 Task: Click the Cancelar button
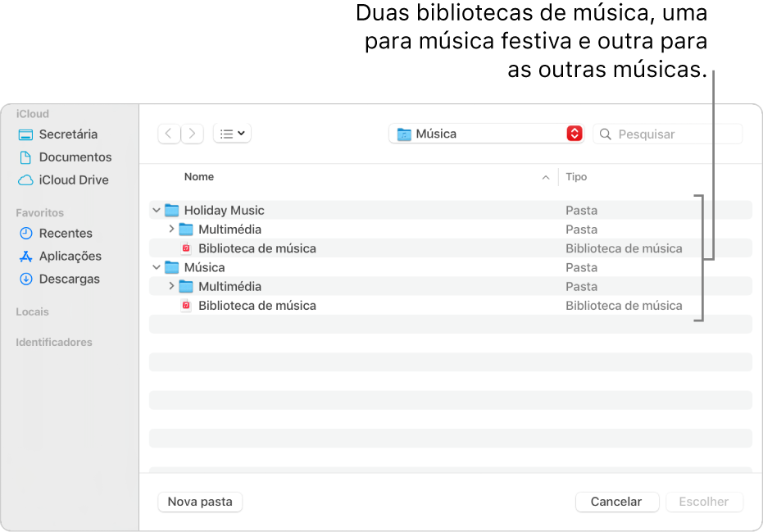pos(616,502)
